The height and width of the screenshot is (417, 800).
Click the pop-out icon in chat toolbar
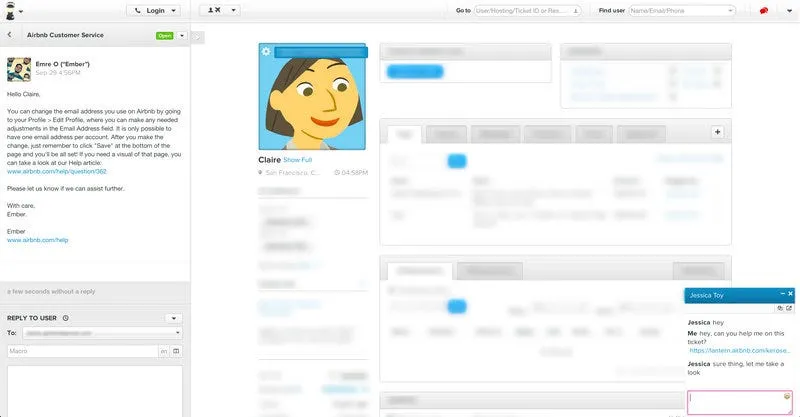(x=789, y=308)
